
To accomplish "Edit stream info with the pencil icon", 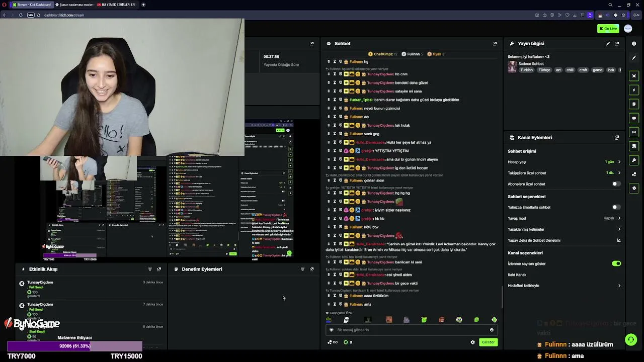I will point(608,44).
